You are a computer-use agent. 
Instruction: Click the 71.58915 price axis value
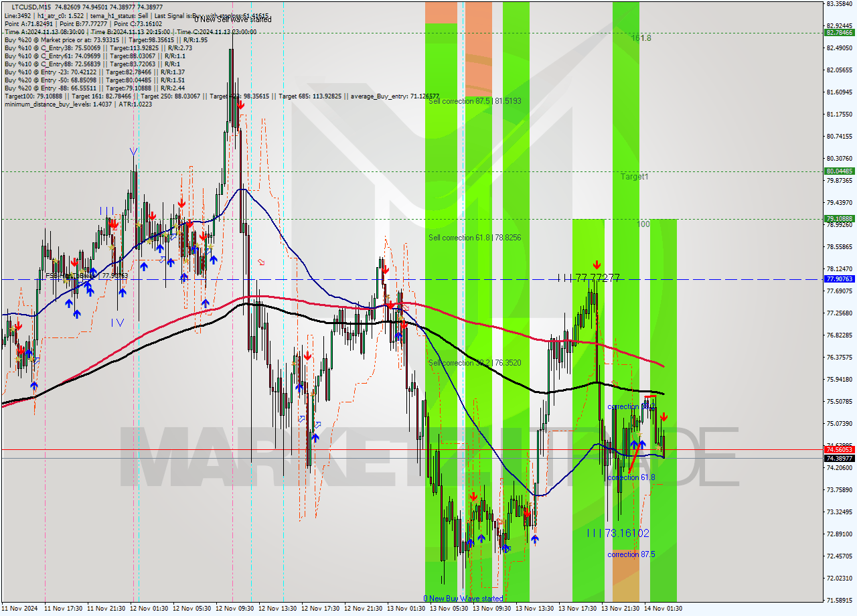pos(839,600)
